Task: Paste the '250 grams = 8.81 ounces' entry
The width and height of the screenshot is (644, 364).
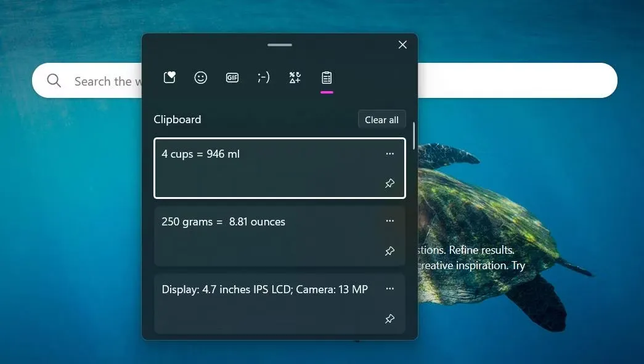Action: tap(280, 236)
